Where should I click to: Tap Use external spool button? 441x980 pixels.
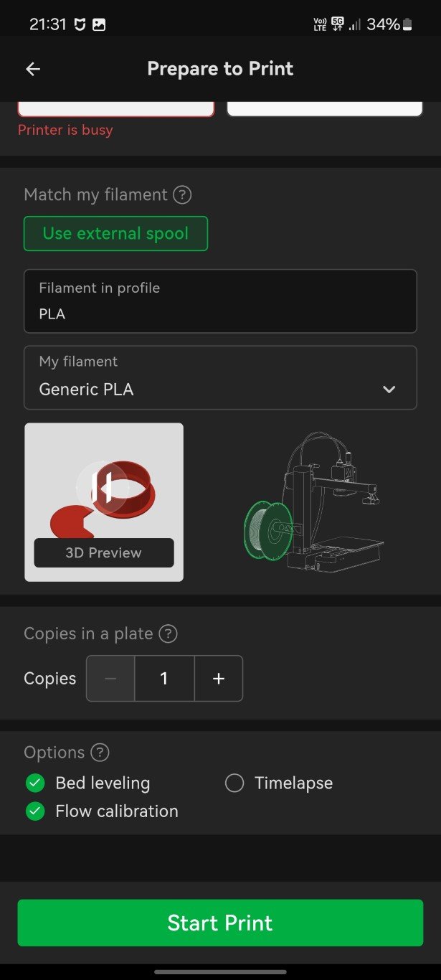click(x=115, y=234)
